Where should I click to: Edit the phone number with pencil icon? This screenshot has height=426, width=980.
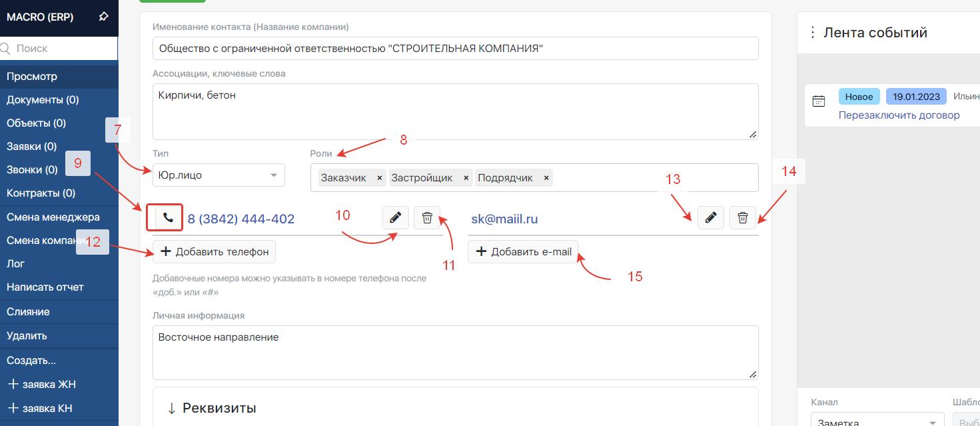tap(395, 218)
